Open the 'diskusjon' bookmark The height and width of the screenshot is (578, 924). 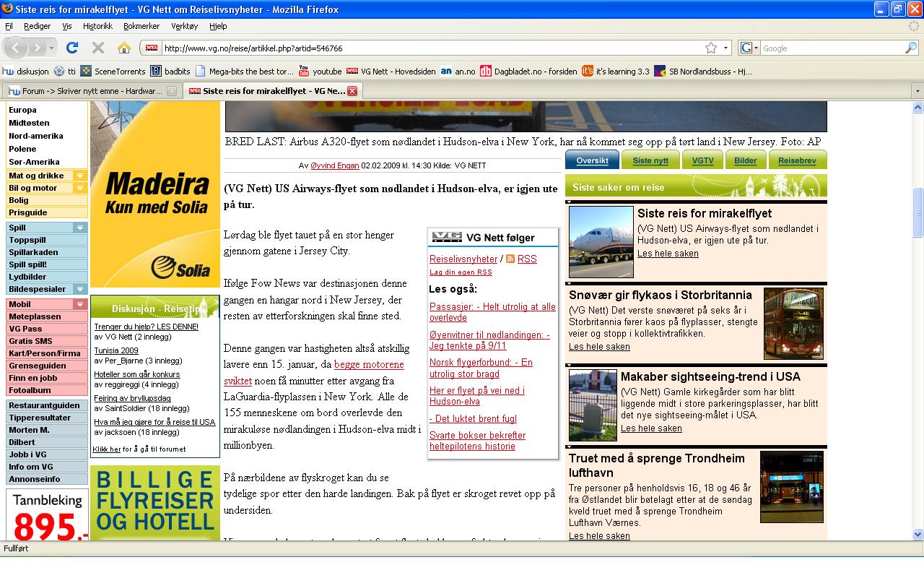click(x=26, y=72)
